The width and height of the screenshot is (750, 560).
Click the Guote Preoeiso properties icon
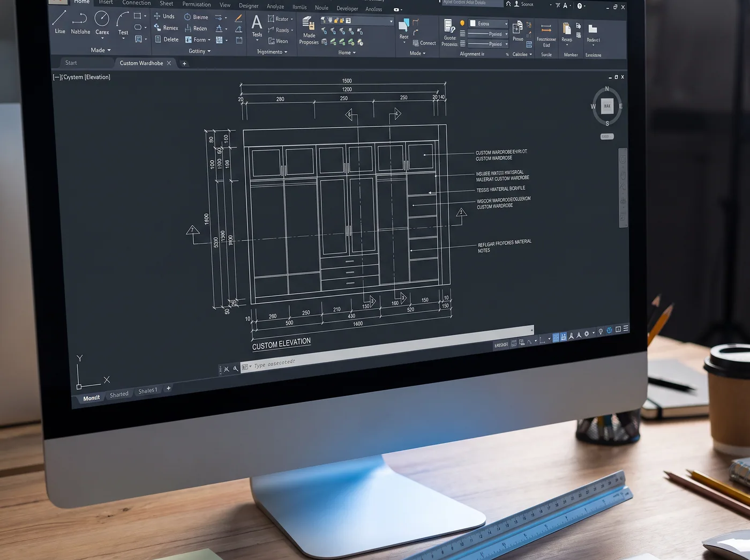[449, 26]
